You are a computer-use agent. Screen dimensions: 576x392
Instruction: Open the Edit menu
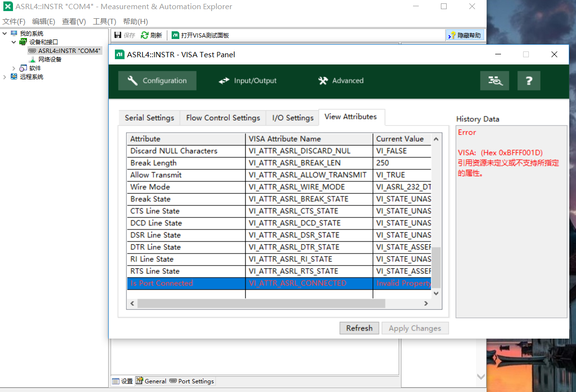[x=44, y=21]
